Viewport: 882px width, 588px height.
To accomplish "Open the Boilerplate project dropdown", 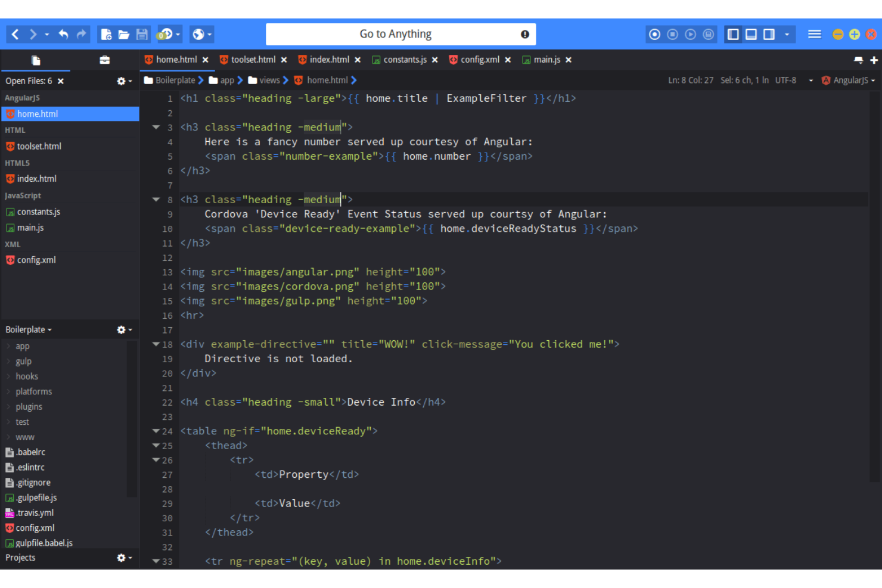I will click(x=29, y=329).
